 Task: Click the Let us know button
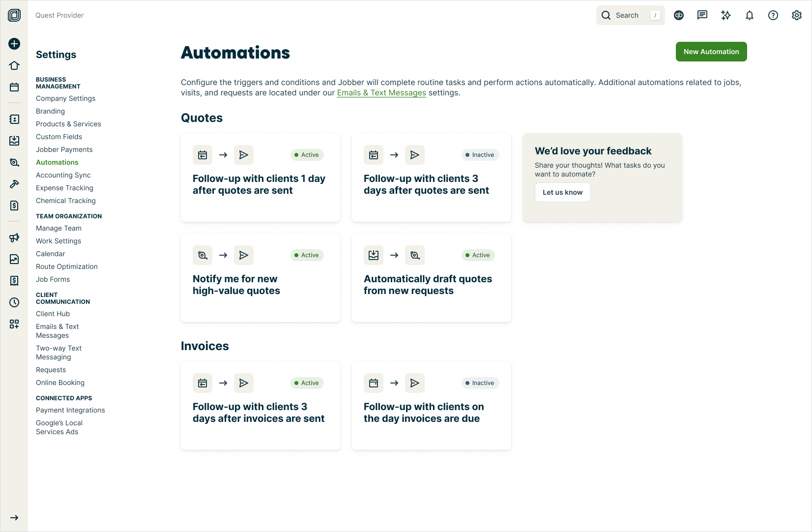click(x=562, y=192)
